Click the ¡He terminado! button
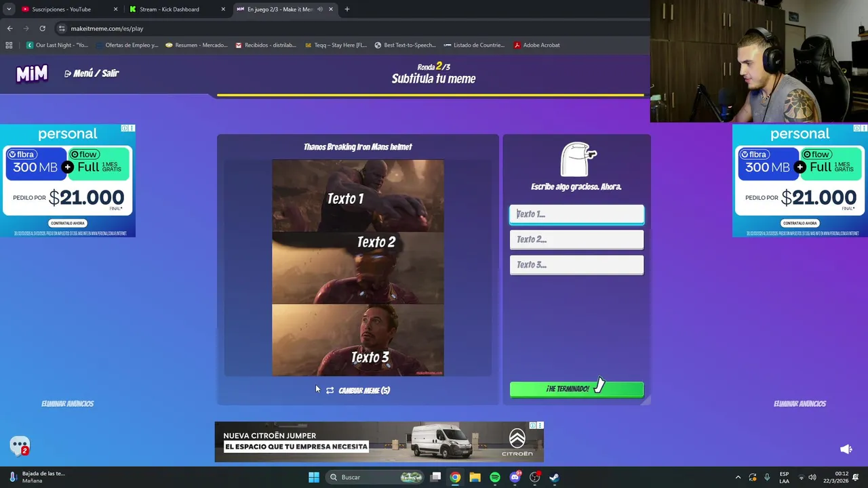 (x=576, y=389)
